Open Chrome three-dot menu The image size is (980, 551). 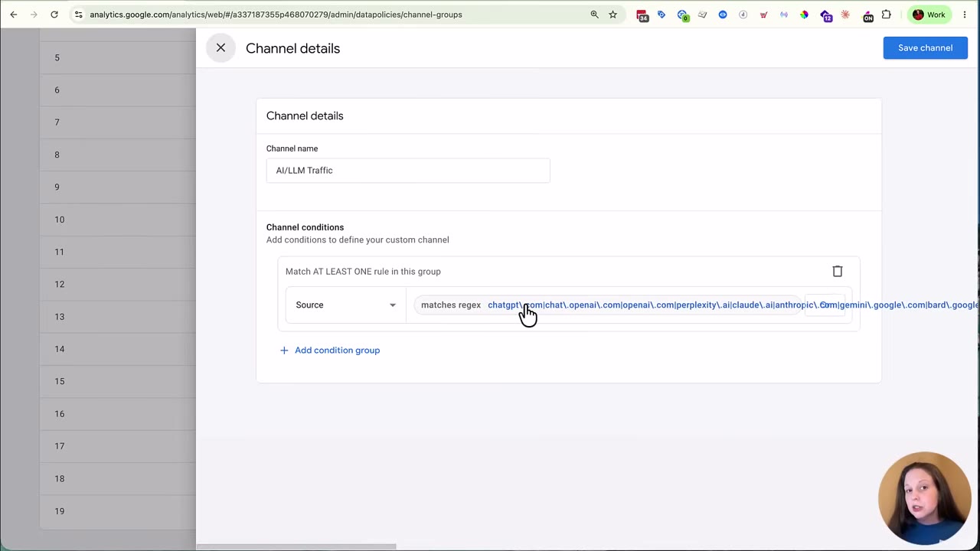[x=965, y=15]
